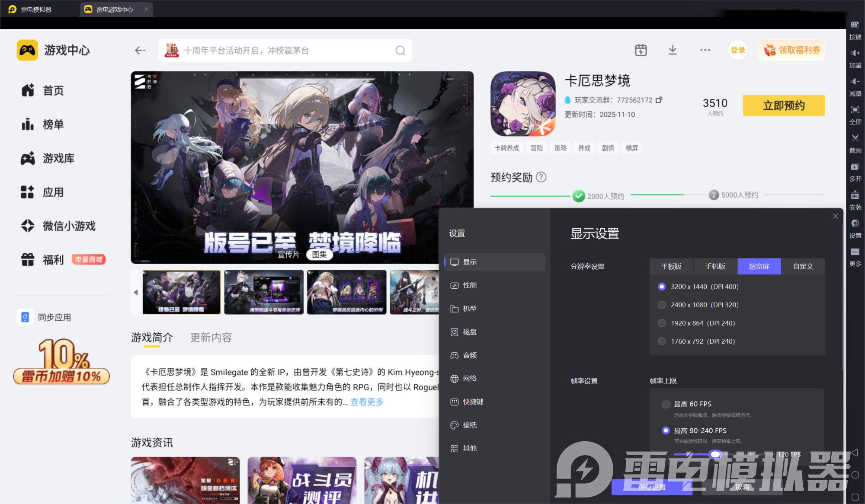This screenshot has height=504, width=865.
Task: Select the 1920 x 864 resolution option
Action: (662, 323)
